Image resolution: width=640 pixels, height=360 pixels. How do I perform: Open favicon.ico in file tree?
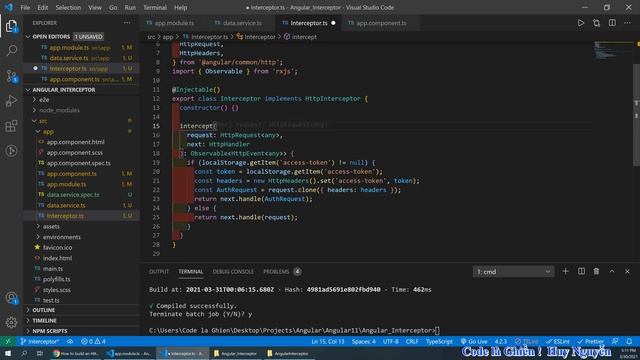[x=58, y=247]
